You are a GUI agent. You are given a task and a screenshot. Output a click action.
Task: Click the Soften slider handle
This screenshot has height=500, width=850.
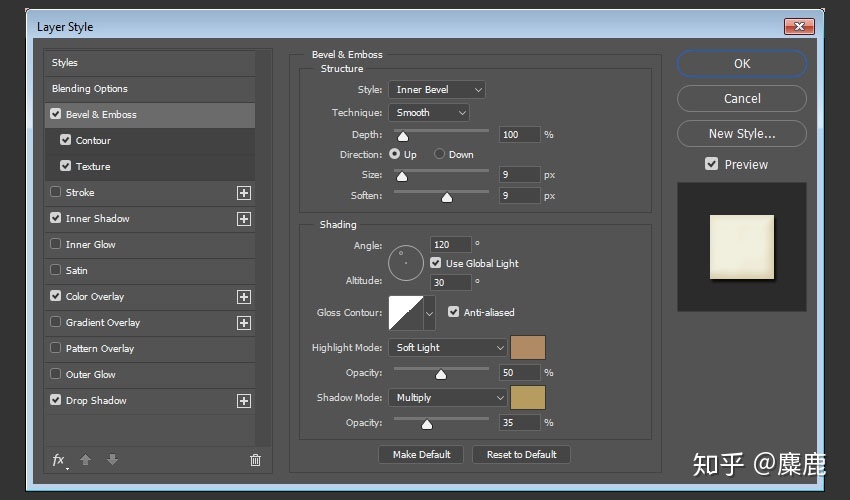tap(447, 197)
